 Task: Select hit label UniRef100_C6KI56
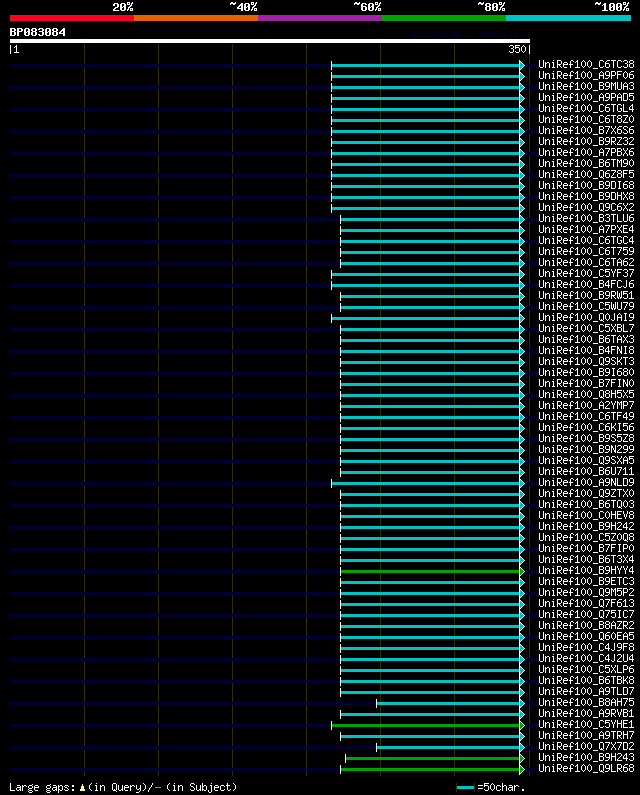click(586, 427)
